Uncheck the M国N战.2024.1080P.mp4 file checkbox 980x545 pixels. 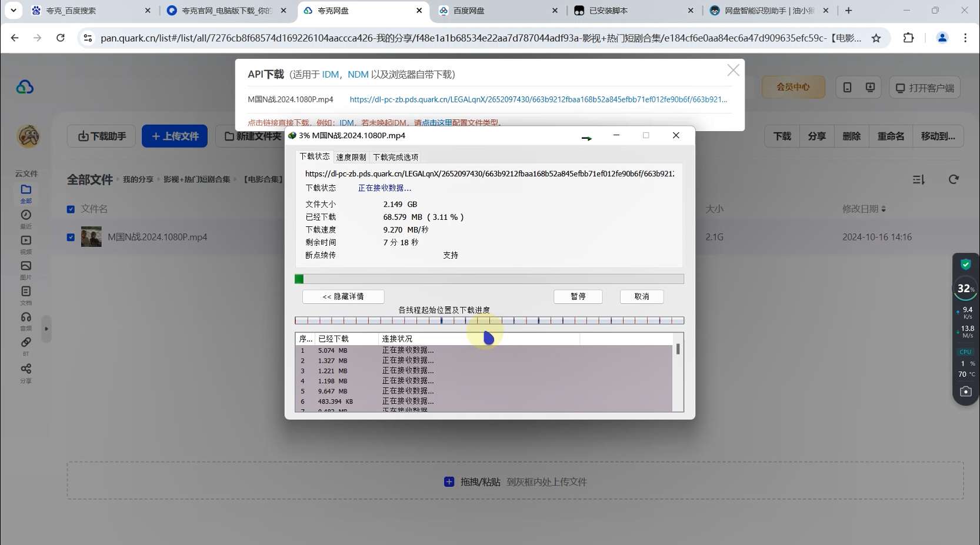tap(71, 237)
